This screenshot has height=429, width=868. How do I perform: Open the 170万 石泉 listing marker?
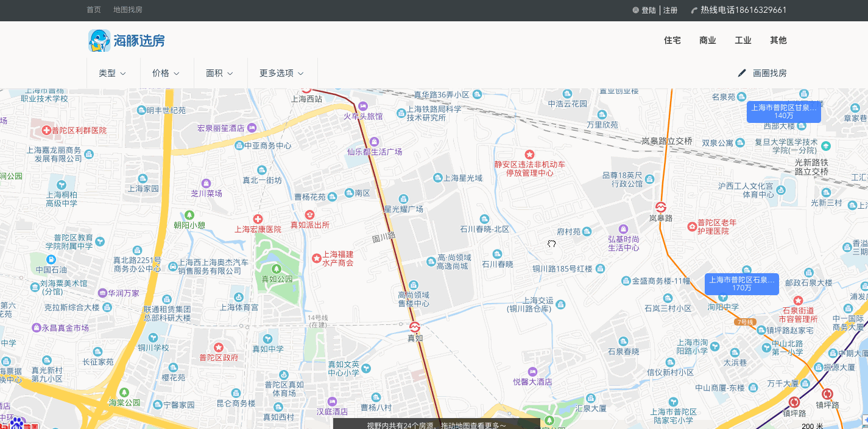(742, 284)
